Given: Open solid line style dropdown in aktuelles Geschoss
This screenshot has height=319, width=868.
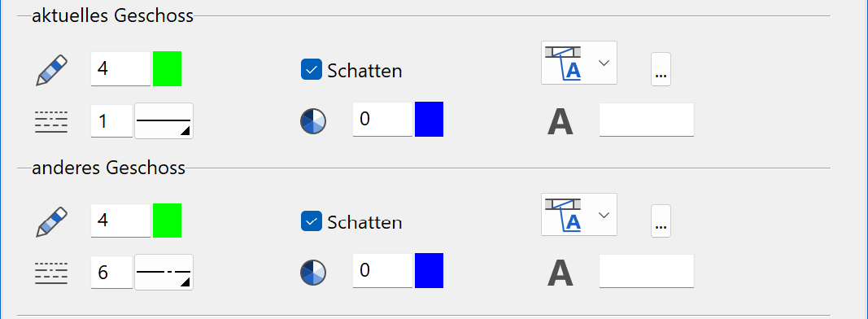Looking at the screenshot, I should point(164,120).
